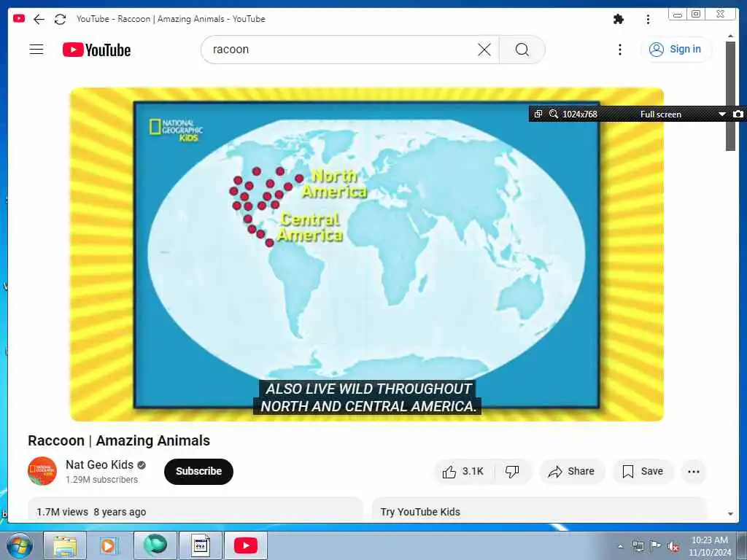The width and height of the screenshot is (747, 560).
Task: Open the Nat Geo Kids channel avatar
Action: [42, 471]
